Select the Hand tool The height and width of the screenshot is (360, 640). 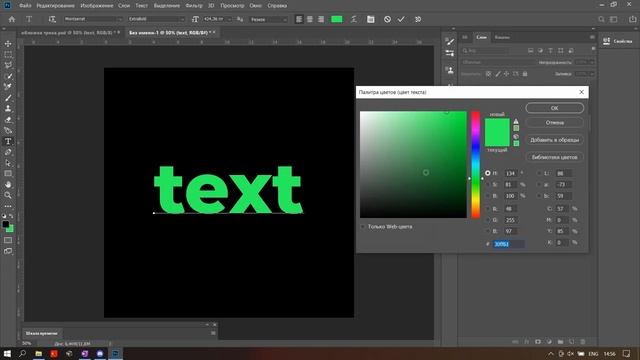[8, 184]
